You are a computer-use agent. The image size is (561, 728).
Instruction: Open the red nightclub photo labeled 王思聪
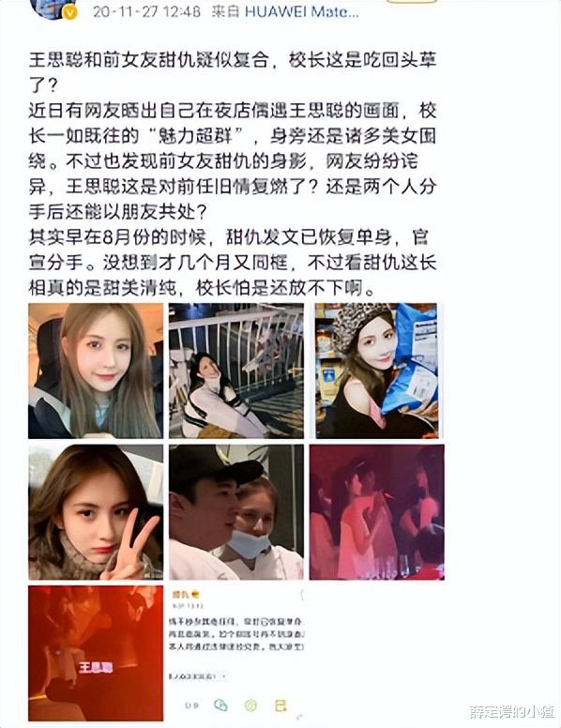pyautogui.click(x=96, y=653)
